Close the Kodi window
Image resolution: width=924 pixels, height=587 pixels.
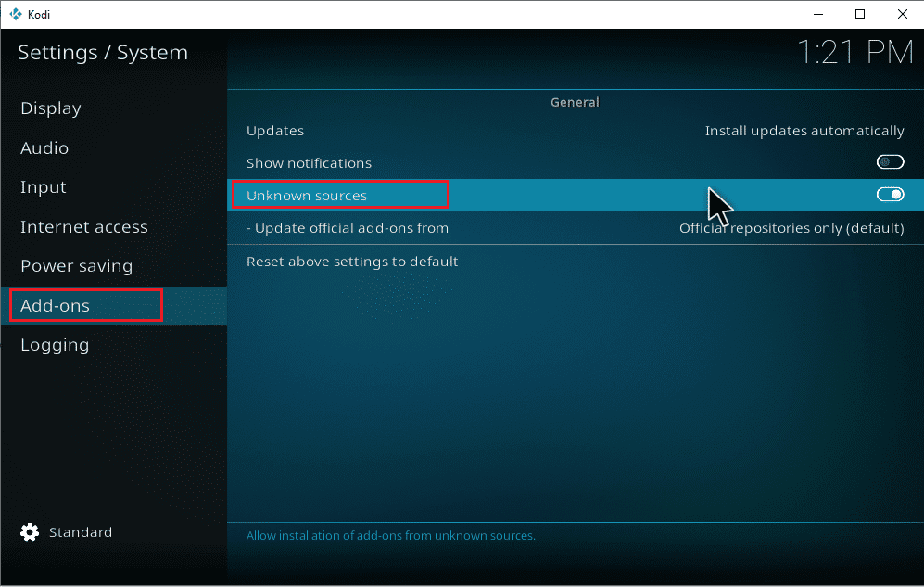coord(902,14)
